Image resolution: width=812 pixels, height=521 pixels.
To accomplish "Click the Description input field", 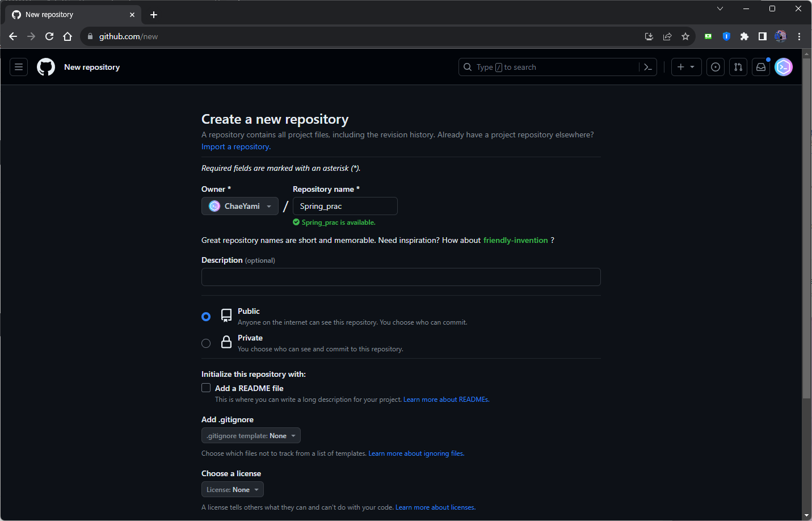I will click(x=401, y=277).
